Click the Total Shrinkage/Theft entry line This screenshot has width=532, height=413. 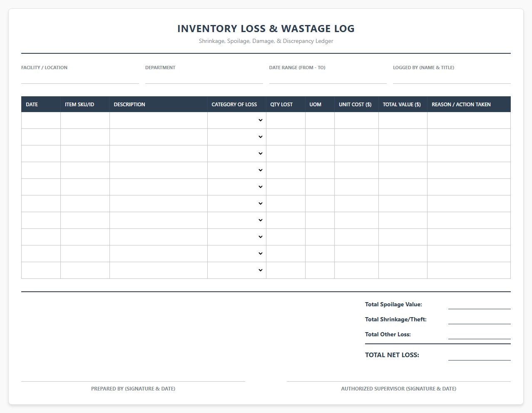480,320
